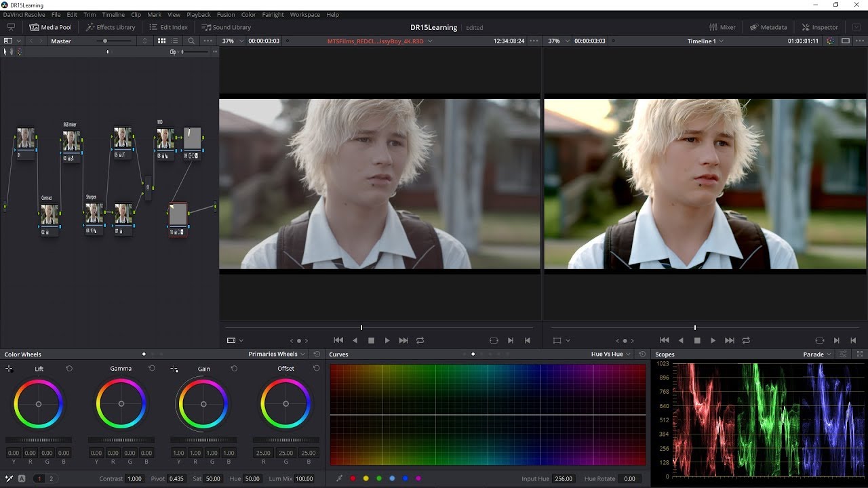Open the Primaries Wheels mode dropdown
The height and width of the screenshot is (488, 868).
pos(277,354)
